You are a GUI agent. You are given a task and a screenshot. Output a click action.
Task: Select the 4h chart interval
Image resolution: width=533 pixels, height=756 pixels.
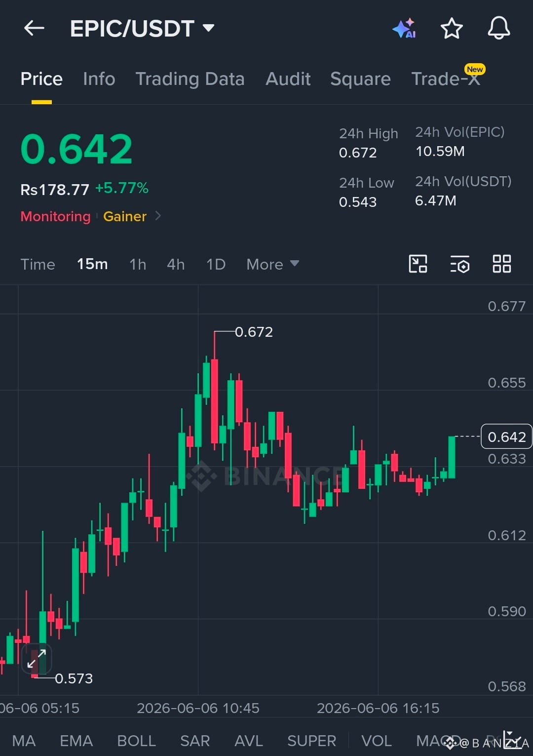pos(176,264)
